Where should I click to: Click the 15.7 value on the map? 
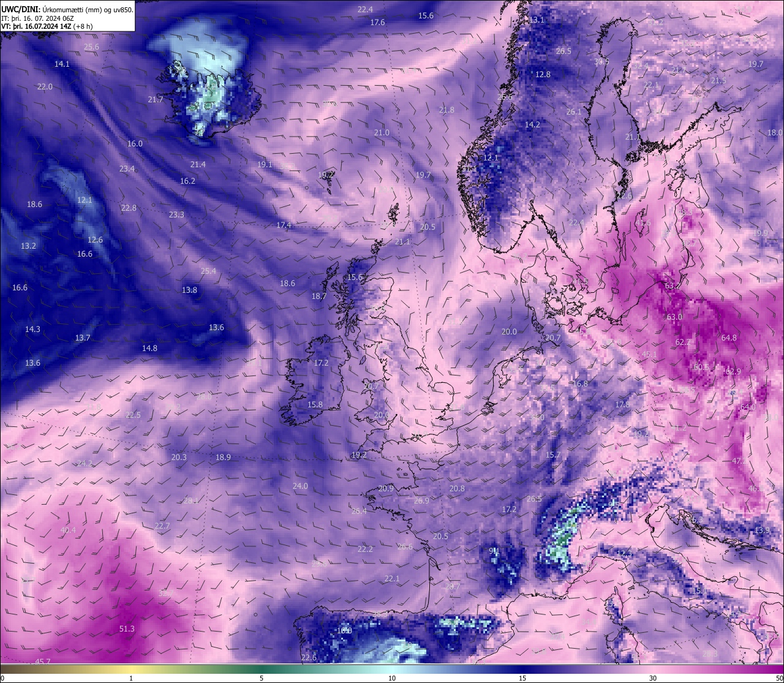(553, 455)
